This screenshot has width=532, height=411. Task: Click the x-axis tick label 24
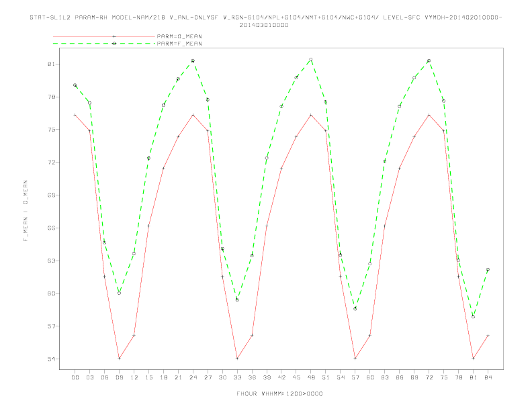(193, 377)
